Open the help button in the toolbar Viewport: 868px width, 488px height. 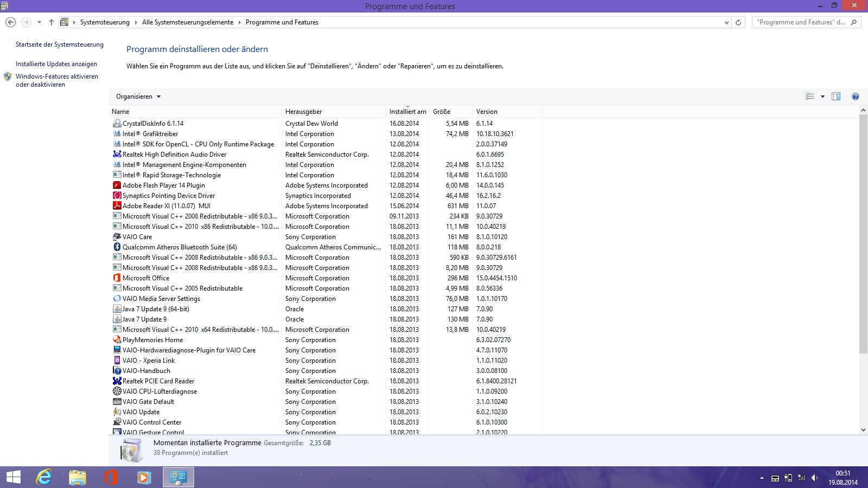(x=855, y=97)
